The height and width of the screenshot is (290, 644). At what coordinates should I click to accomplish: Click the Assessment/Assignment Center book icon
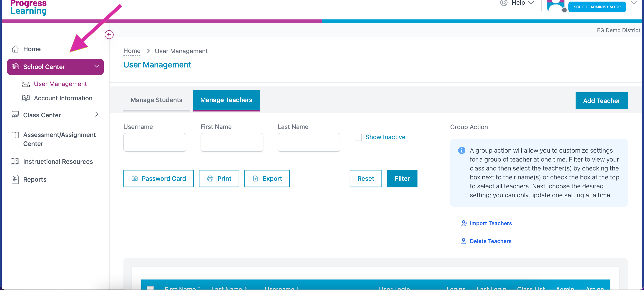[x=15, y=135]
